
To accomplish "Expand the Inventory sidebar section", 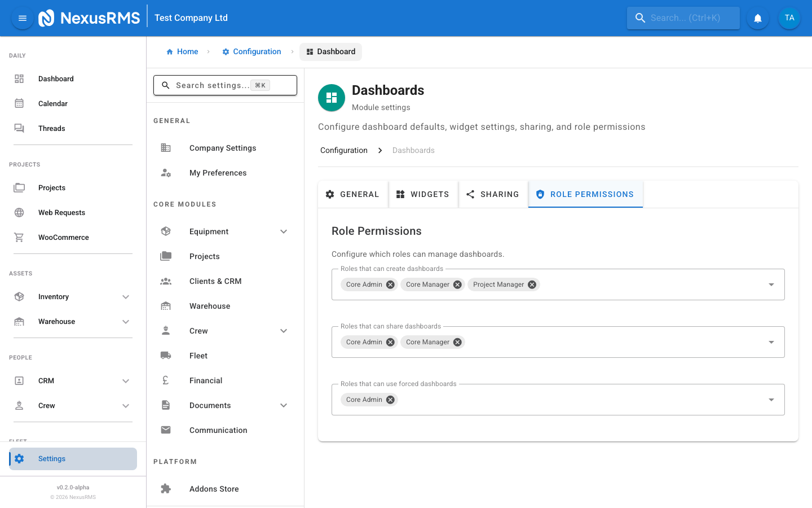I will (x=126, y=296).
